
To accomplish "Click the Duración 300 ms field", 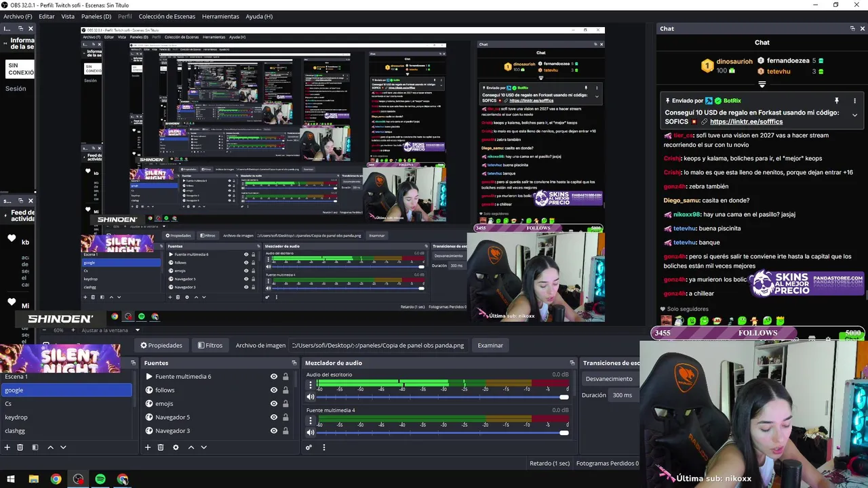I will click(624, 395).
